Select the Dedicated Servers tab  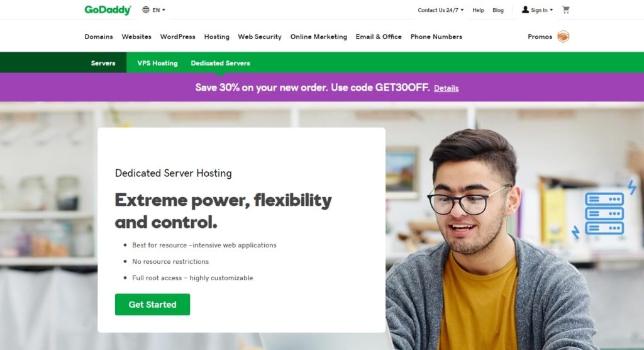[x=221, y=63]
